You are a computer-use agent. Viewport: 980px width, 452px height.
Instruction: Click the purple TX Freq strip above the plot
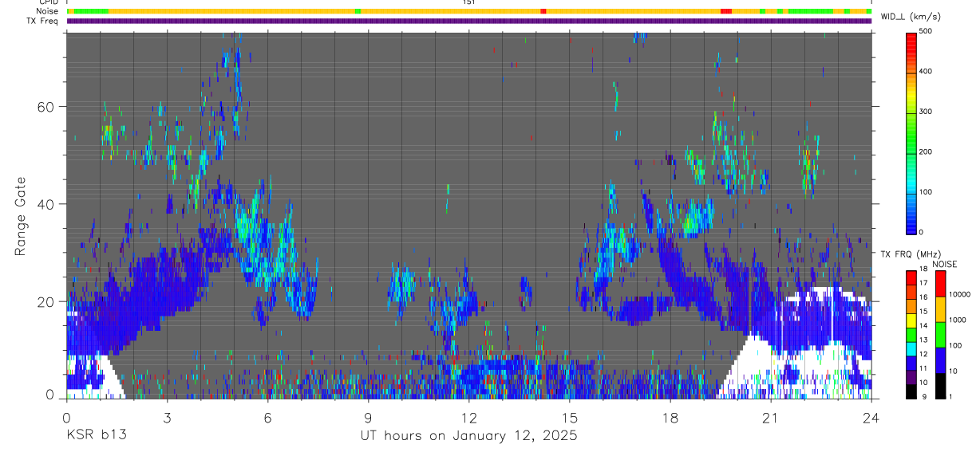pos(469,21)
